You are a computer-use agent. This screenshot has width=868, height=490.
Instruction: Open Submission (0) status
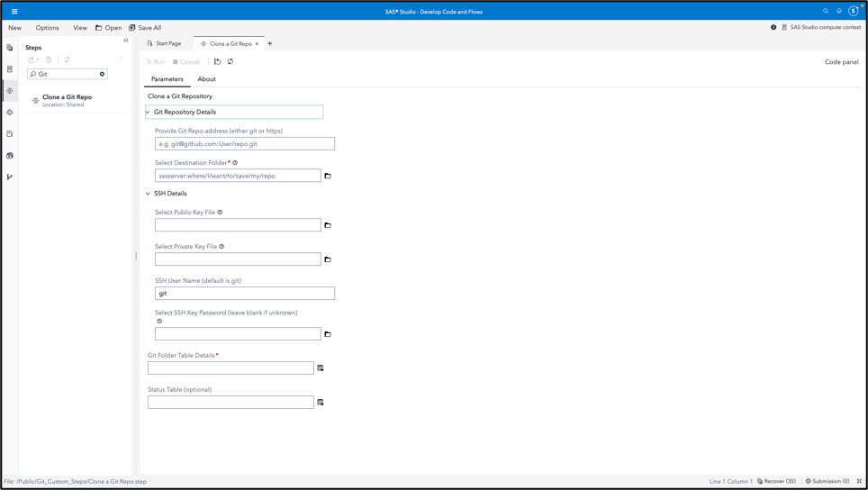coord(827,481)
